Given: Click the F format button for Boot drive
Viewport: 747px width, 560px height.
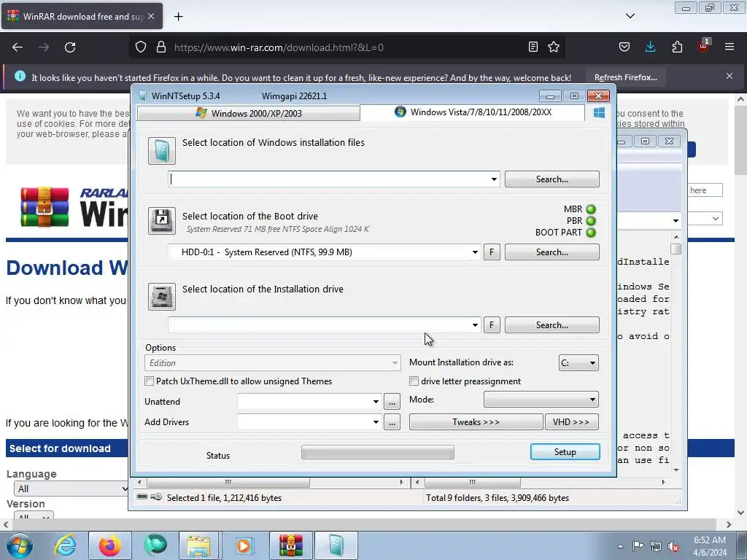Looking at the screenshot, I should [x=492, y=252].
